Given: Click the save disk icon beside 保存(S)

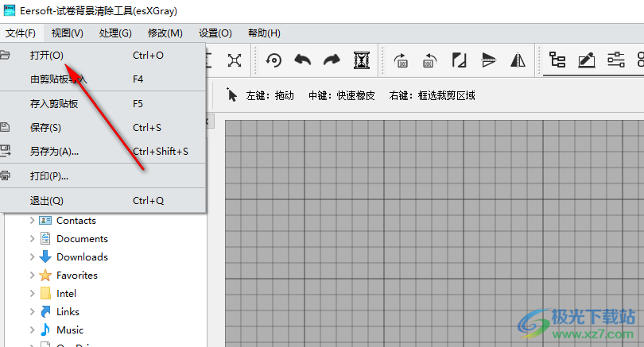Looking at the screenshot, I should pos(5,127).
